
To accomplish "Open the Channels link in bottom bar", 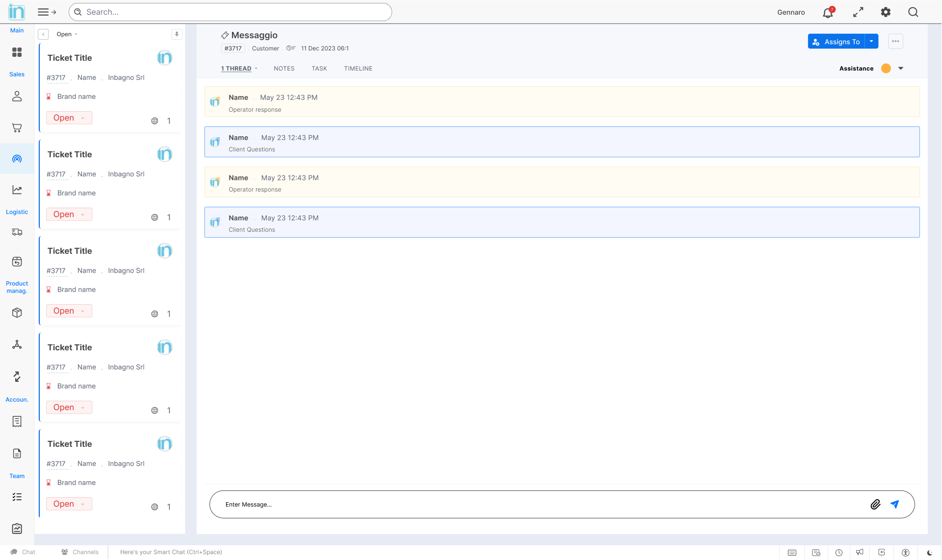I will coord(80,552).
